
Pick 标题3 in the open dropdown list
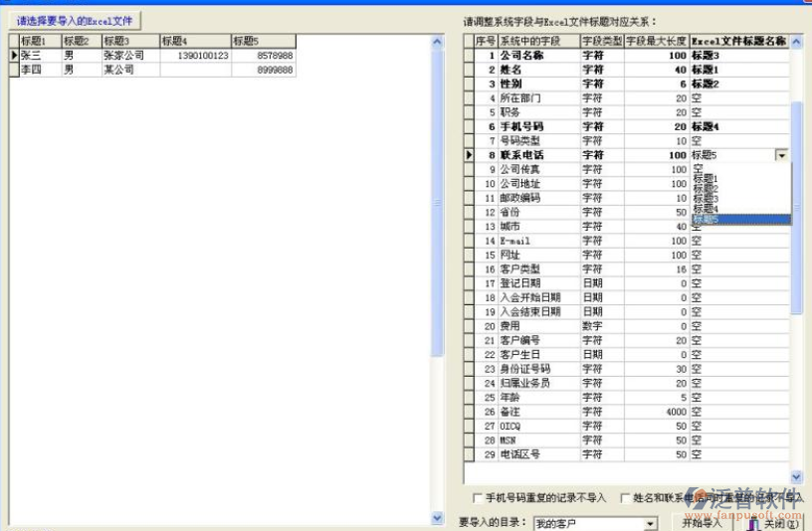(705, 199)
